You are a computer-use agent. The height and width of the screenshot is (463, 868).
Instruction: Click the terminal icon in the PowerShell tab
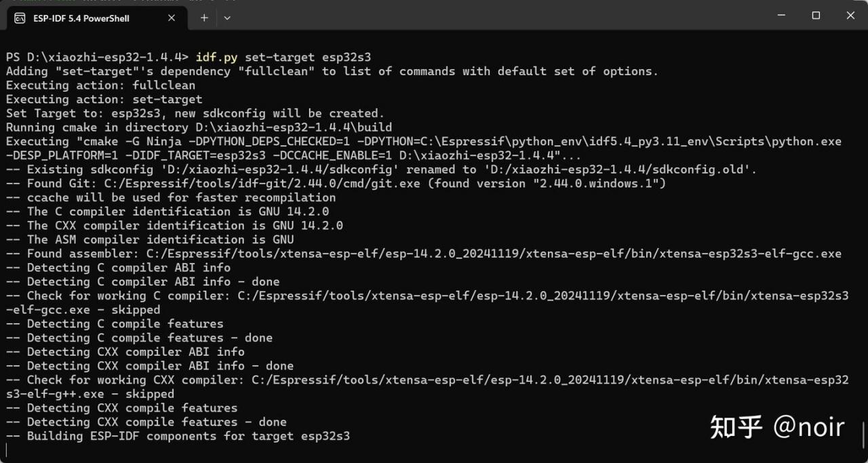click(x=20, y=18)
